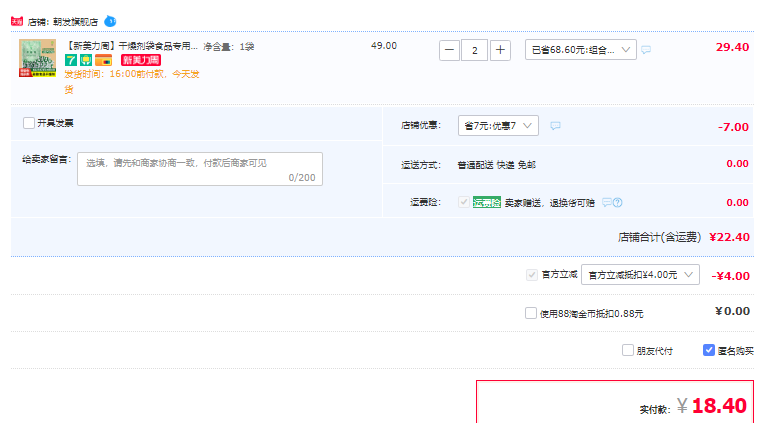Click the orange credit card badge icon
Viewport: 760px width, 423px height.
(103, 60)
